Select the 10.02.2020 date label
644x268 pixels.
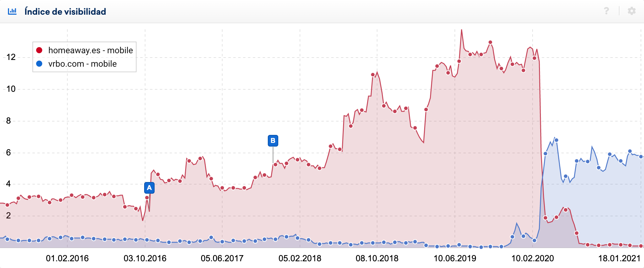tap(533, 258)
